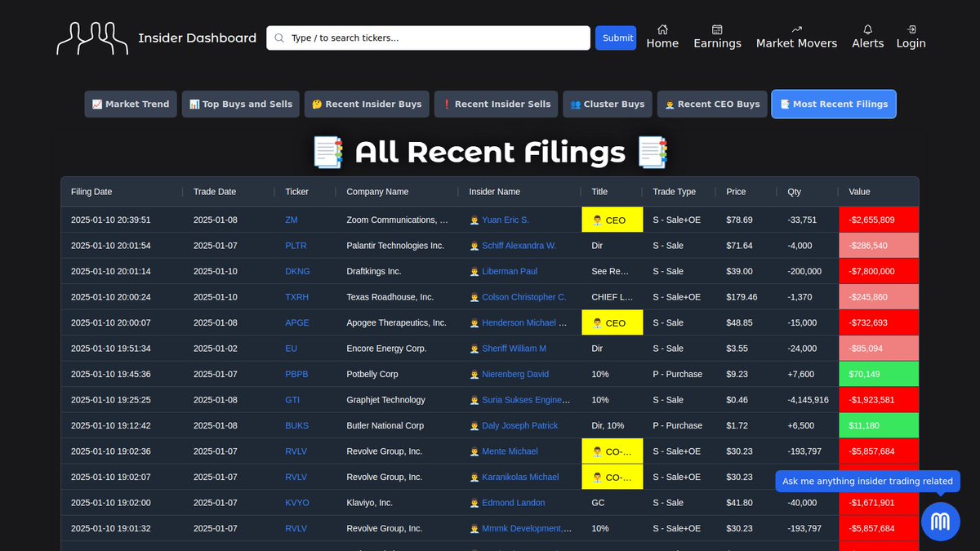
Task: Open insider Henderson Michael link
Action: [x=523, y=323]
